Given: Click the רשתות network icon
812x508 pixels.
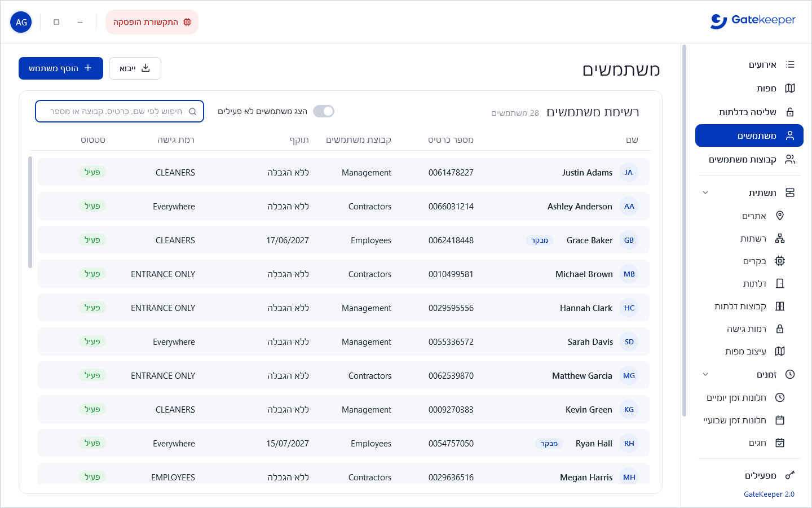Looking at the screenshot, I should click(x=780, y=238).
